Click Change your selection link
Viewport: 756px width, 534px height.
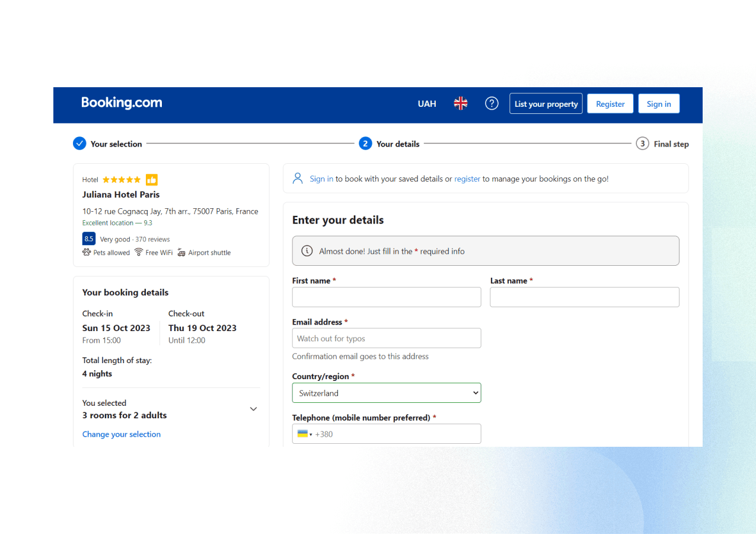[122, 434]
